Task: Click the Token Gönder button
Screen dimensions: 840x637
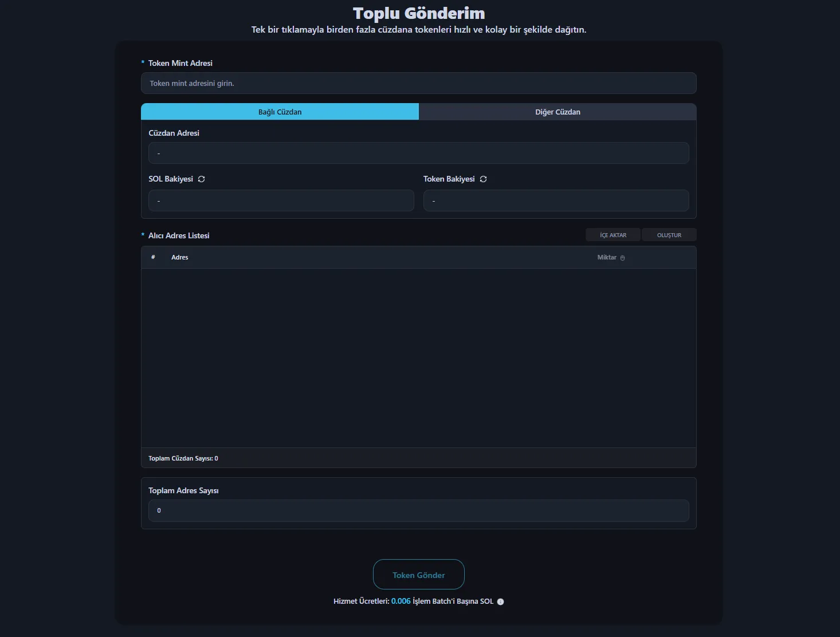Action: (418, 575)
